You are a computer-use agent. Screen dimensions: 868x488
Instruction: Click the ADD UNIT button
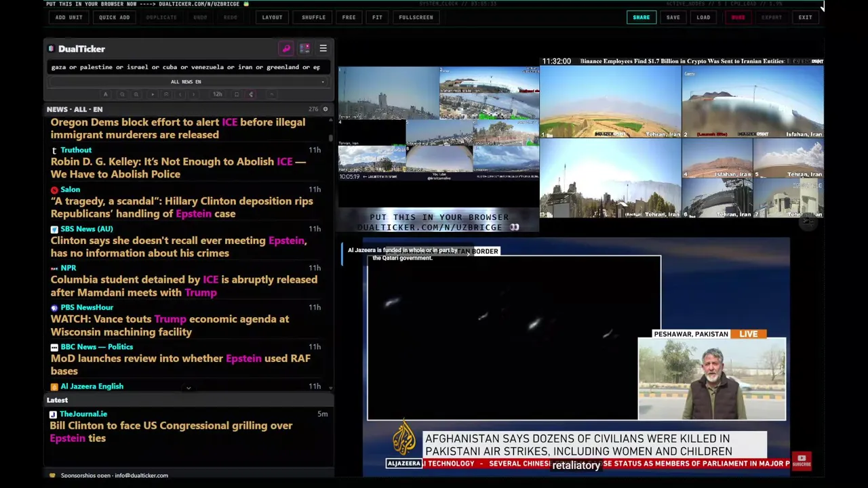[x=68, y=18]
